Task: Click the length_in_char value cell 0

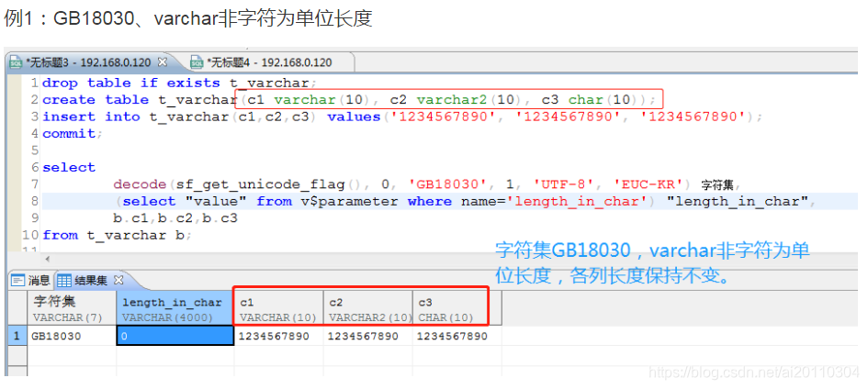Action: pos(175,336)
